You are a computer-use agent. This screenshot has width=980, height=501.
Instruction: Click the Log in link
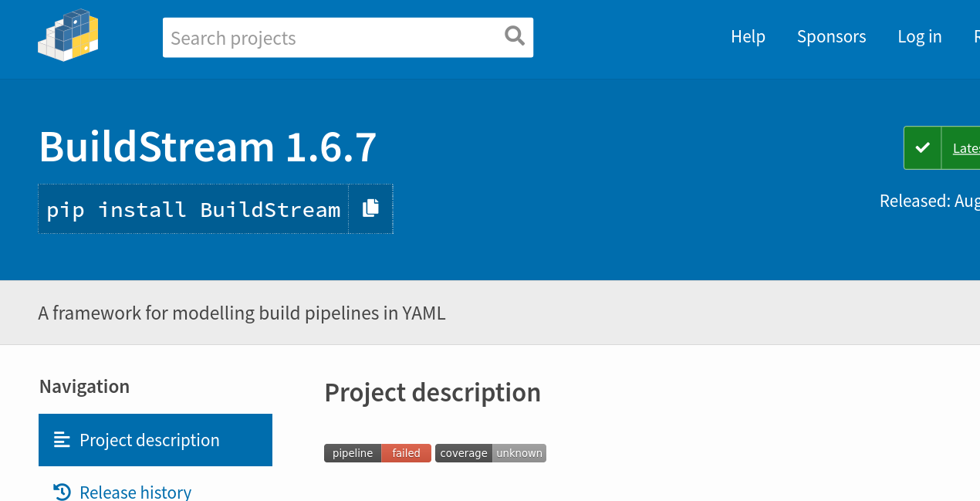(919, 36)
